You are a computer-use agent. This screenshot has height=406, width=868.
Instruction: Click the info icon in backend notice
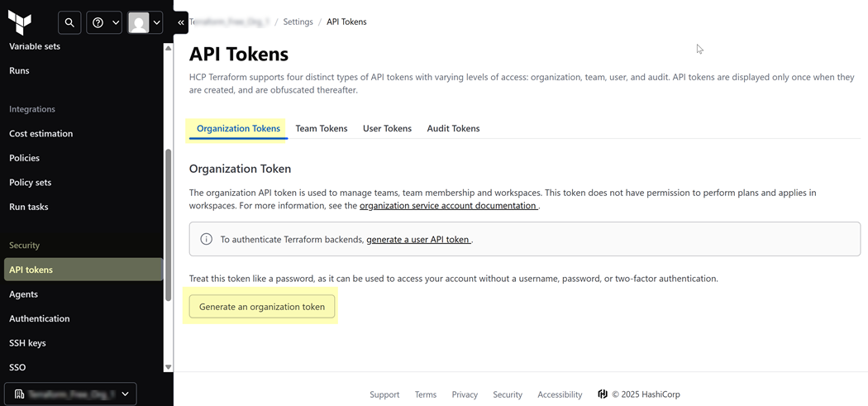207,239
